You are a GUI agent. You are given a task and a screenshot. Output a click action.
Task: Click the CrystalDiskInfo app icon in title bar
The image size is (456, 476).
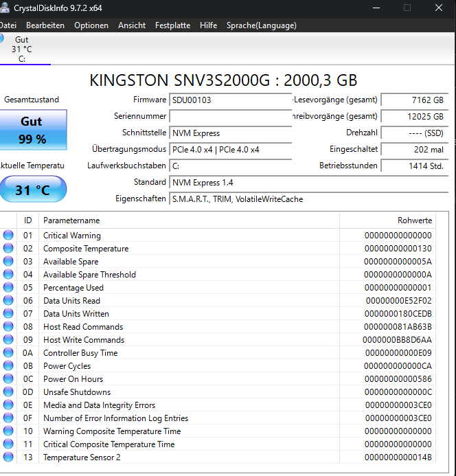pos(4,8)
